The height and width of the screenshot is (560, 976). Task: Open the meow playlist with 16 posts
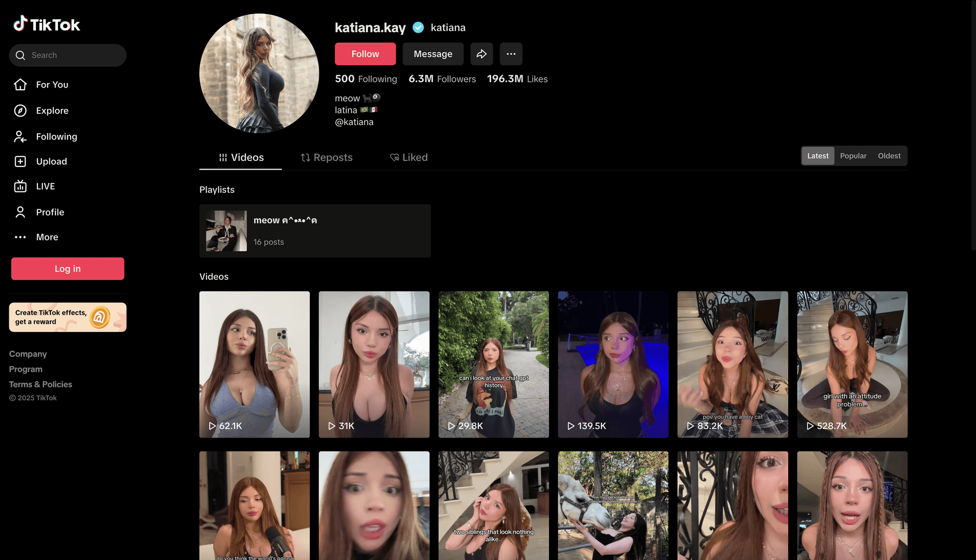[314, 231]
